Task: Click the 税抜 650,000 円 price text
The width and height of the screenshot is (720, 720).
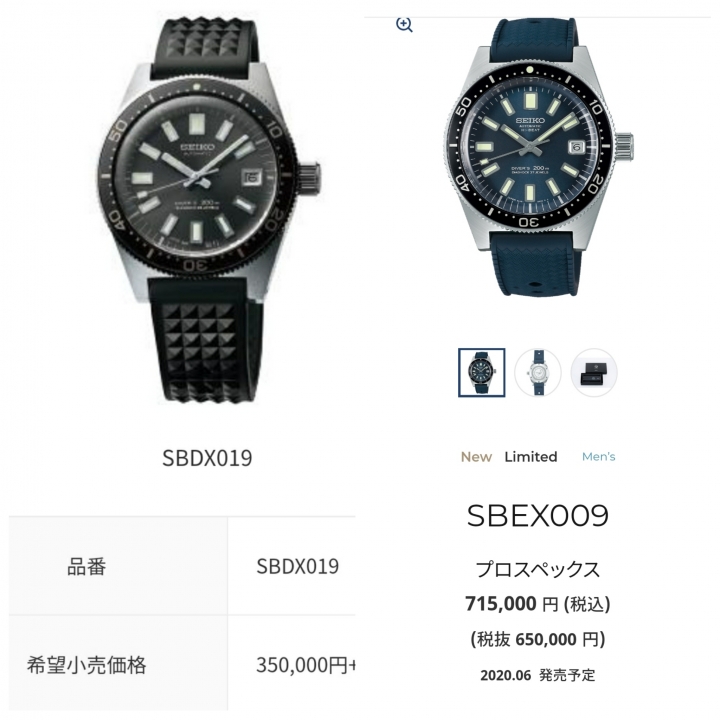Action: point(538,639)
